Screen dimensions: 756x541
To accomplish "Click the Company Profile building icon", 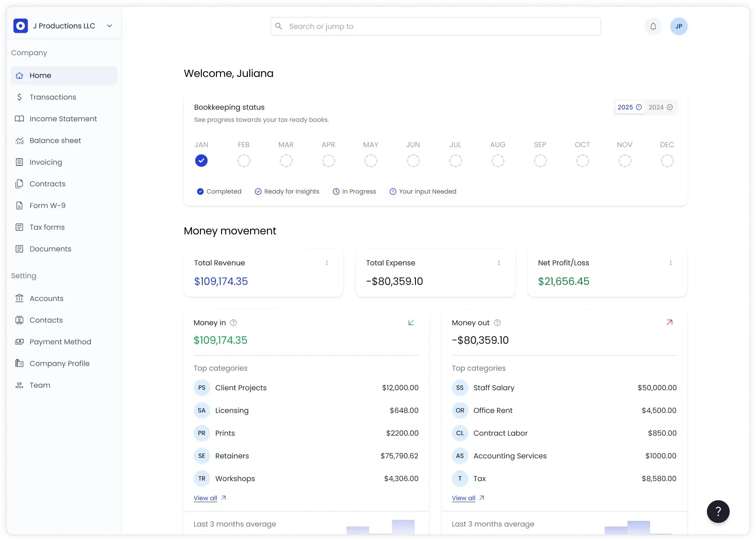I will pyautogui.click(x=19, y=363).
